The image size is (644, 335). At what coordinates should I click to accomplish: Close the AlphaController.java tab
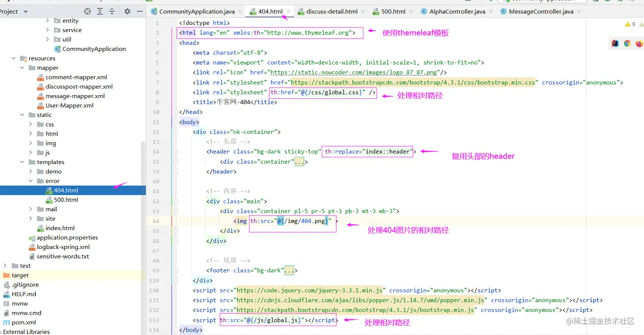coord(491,12)
